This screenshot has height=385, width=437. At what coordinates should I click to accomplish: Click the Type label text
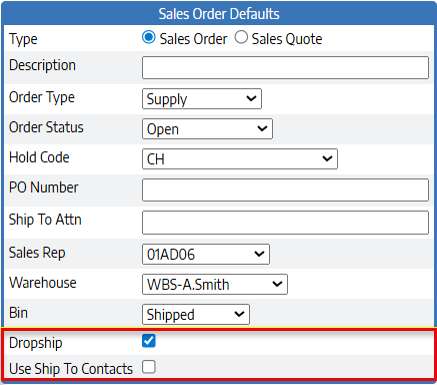click(x=23, y=39)
